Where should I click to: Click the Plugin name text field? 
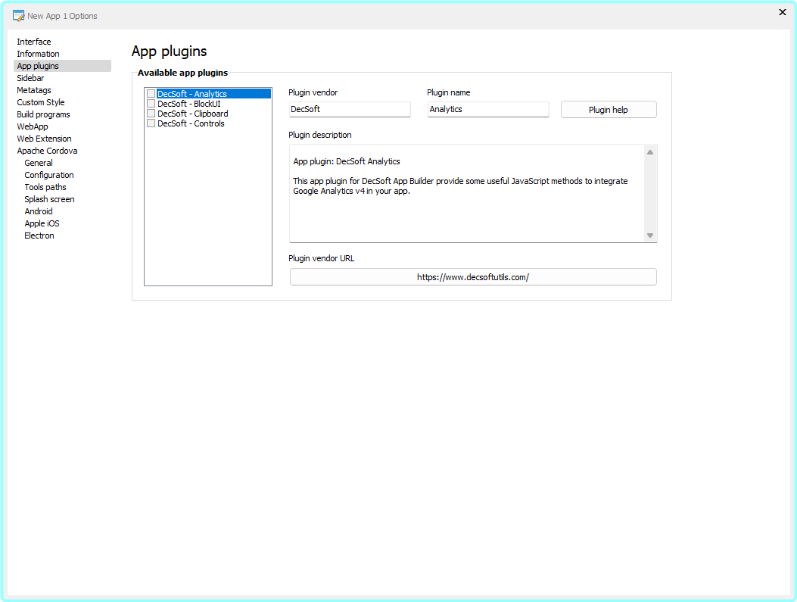pos(488,109)
